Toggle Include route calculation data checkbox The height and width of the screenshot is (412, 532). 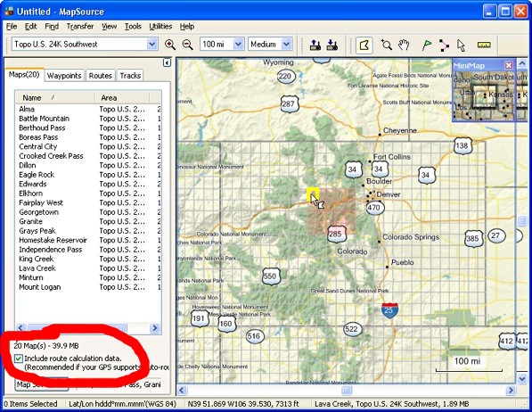(19, 358)
